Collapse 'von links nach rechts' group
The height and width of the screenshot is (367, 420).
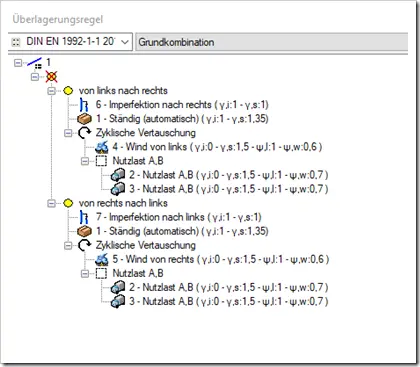click(x=51, y=91)
